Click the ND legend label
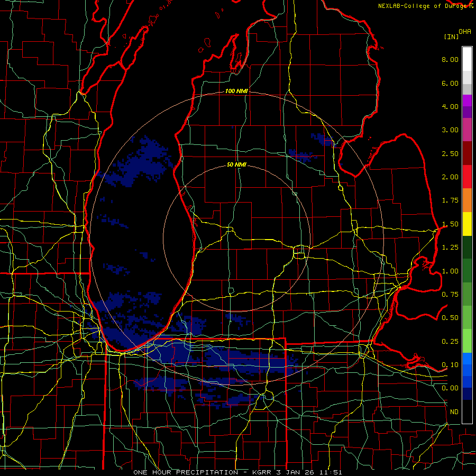Viewport: 476px width, 476px height. click(454, 412)
